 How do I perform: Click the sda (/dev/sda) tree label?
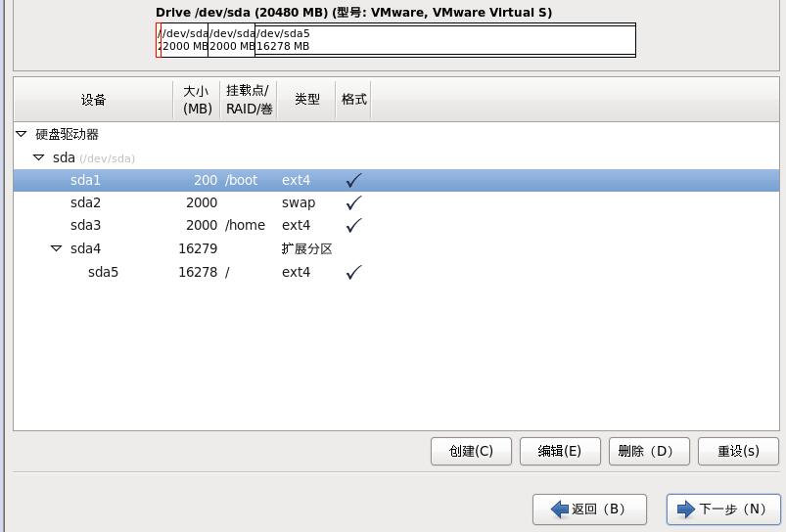pos(94,157)
